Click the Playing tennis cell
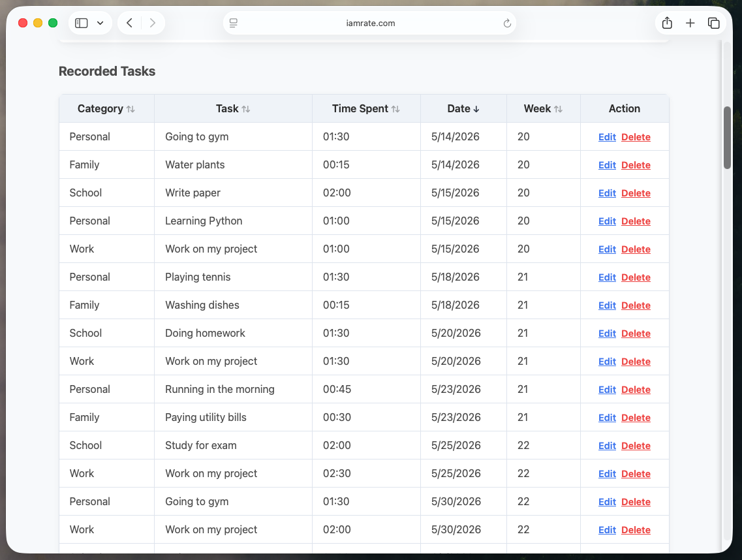Image resolution: width=742 pixels, height=560 pixels. coord(233,277)
